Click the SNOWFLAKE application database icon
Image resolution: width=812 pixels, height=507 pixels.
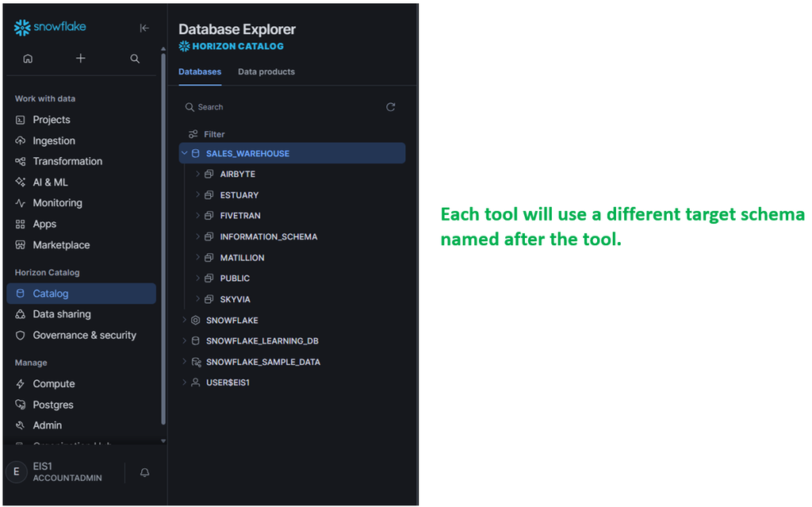195,321
